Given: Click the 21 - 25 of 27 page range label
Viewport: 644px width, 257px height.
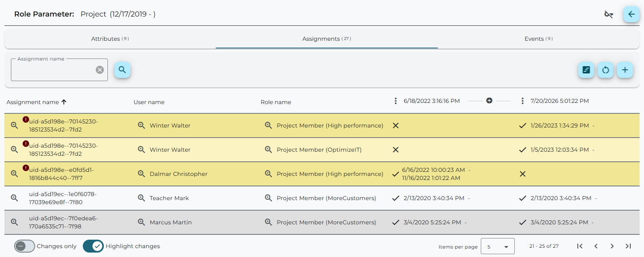Looking at the screenshot, I should point(544,246).
